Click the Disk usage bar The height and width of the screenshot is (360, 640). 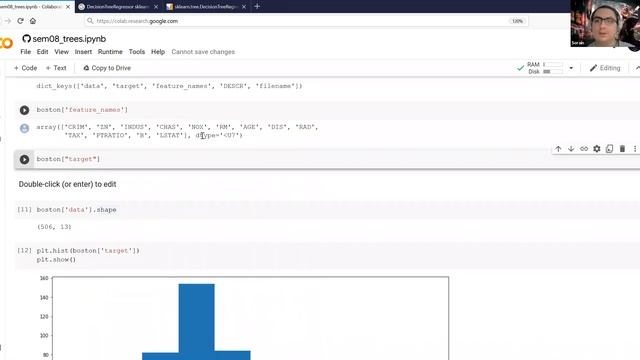553,71
